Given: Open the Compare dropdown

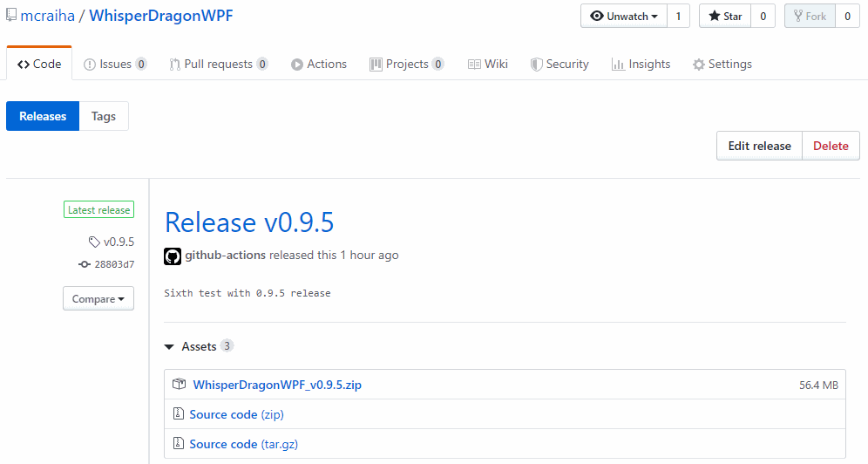Looking at the screenshot, I should coord(98,298).
